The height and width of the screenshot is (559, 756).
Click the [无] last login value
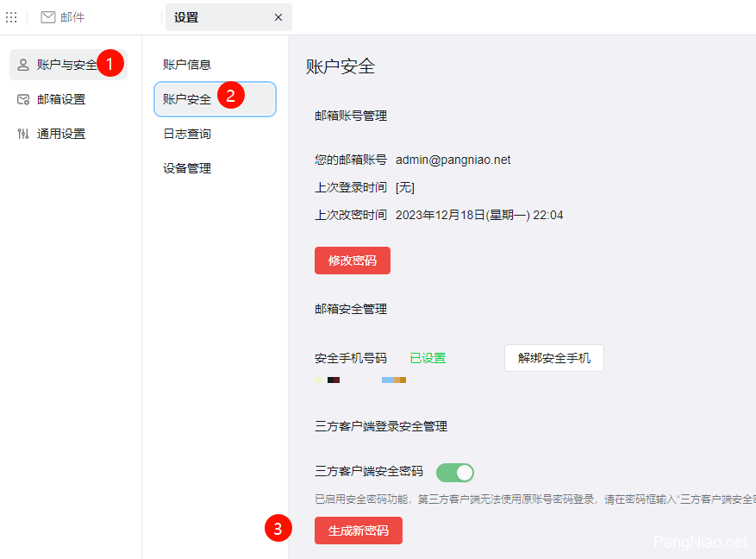pos(405,187)
